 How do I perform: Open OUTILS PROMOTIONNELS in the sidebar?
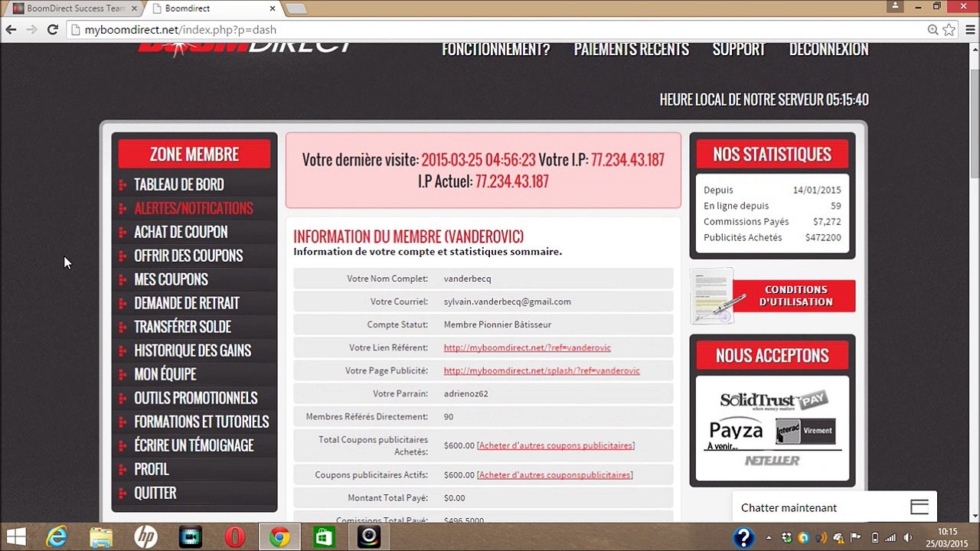tap(196, 398)
